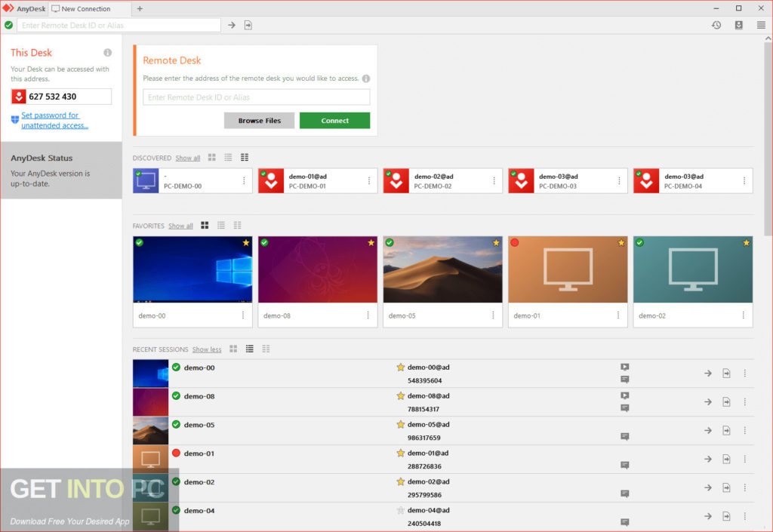
Task: Click the monitor tile icon for demo-02 favorite
Action: pos(692,269)
